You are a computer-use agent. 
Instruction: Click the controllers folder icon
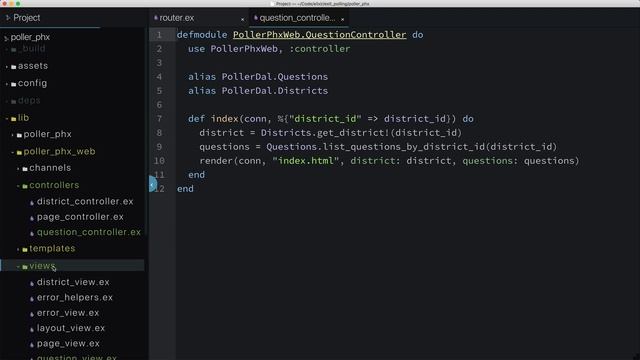[x=25, y=186]
